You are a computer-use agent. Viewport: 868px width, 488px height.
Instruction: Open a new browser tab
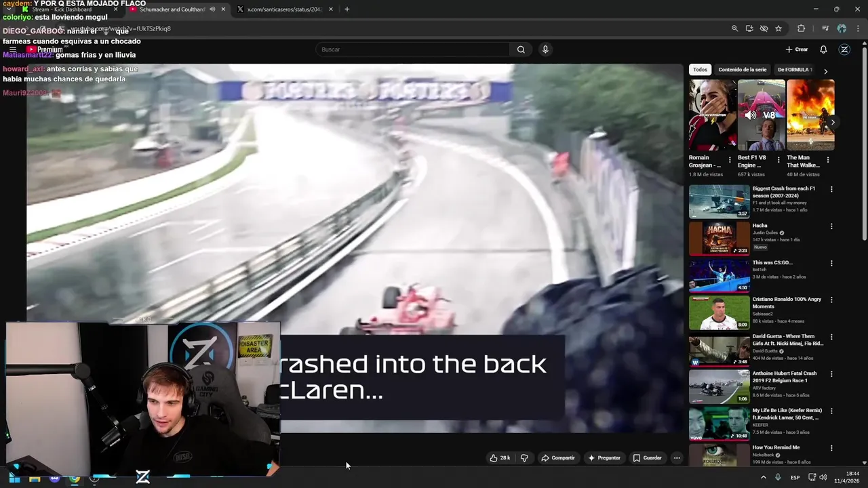coord(347,9)
